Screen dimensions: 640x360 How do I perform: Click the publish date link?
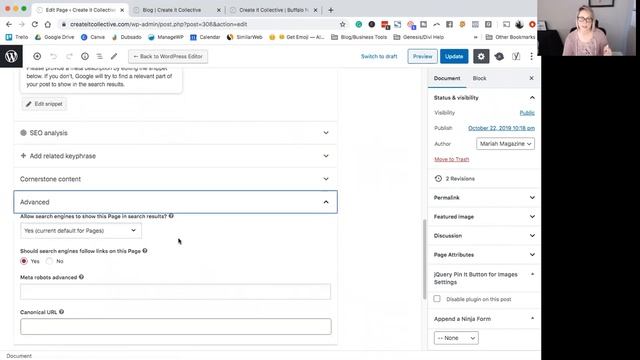[x=501, y=128]
